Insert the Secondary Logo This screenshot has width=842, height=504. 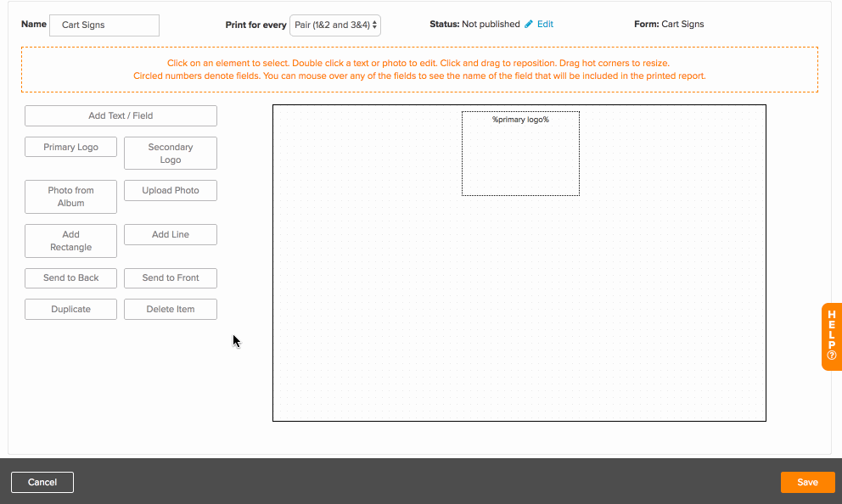coord(171,154)
